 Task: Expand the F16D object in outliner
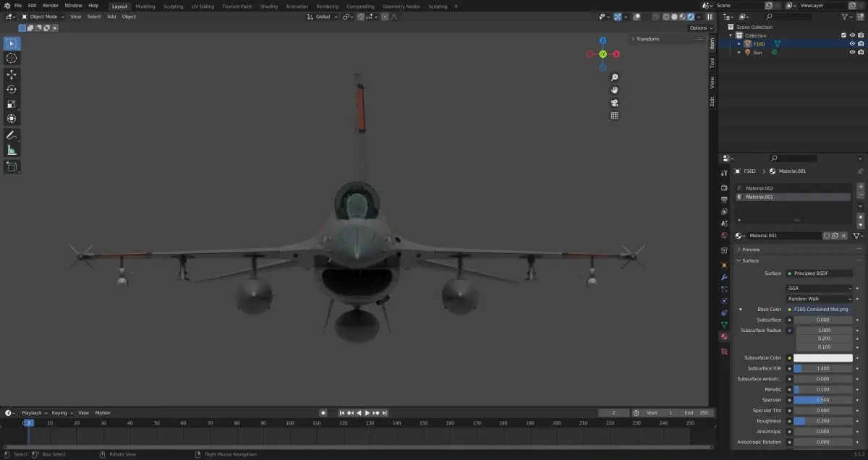[739, 43]
